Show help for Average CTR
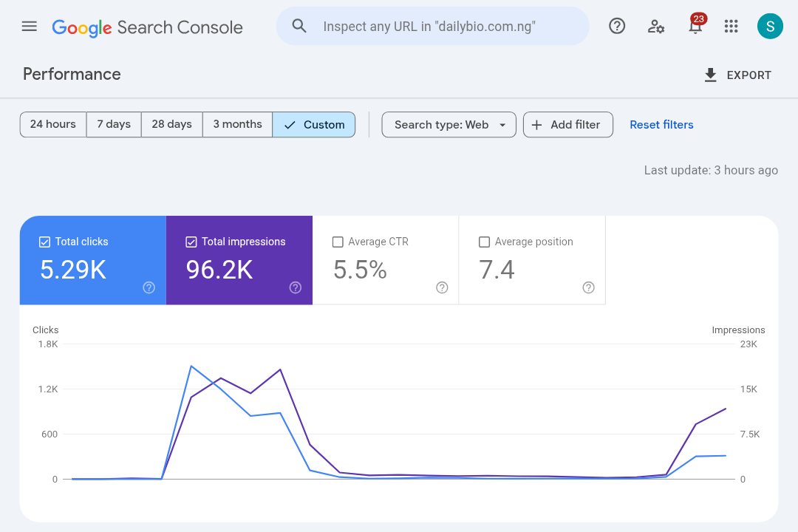798x532 pixels. point(442,287)
